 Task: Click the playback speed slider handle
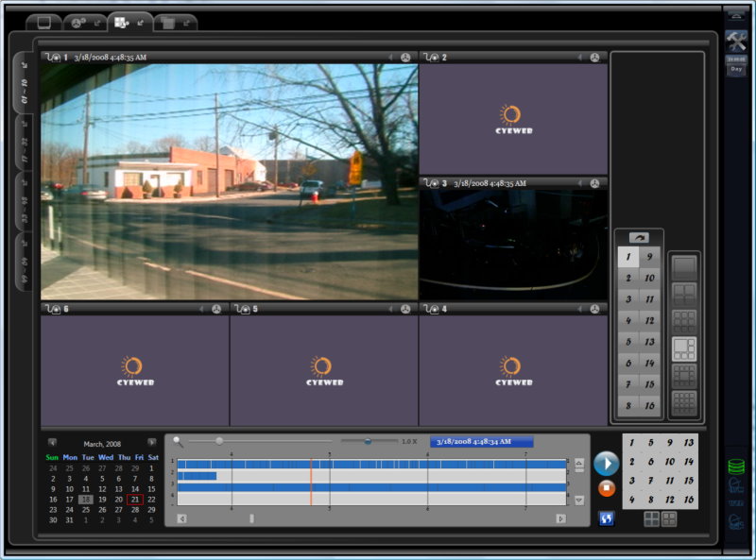coord(368,441)
